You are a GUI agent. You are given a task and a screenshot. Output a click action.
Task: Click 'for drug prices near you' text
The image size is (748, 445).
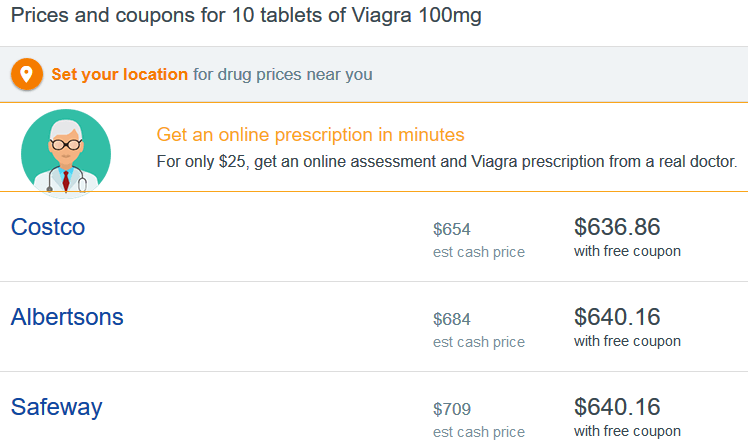(283, 74)
